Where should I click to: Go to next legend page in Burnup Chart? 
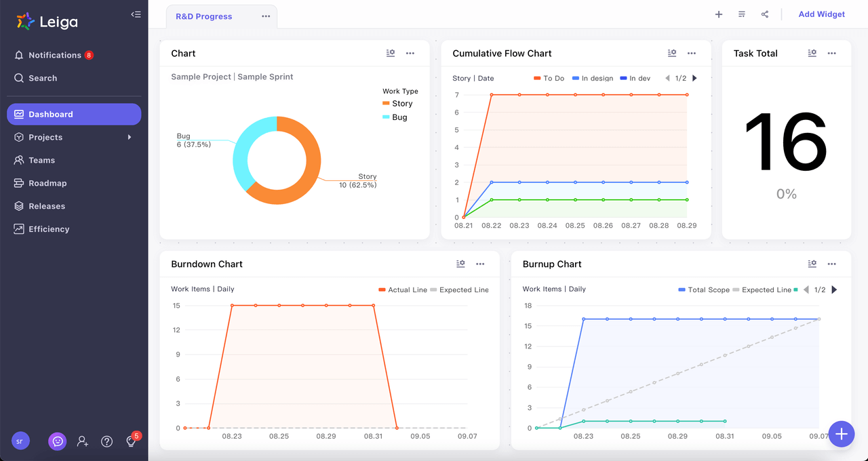coord(834,289)
